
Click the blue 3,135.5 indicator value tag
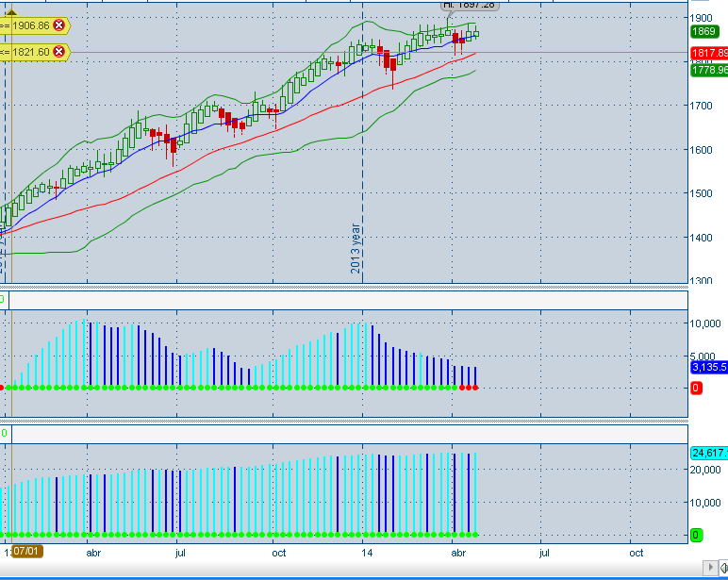pyautogui.click(x=709, y=367)
